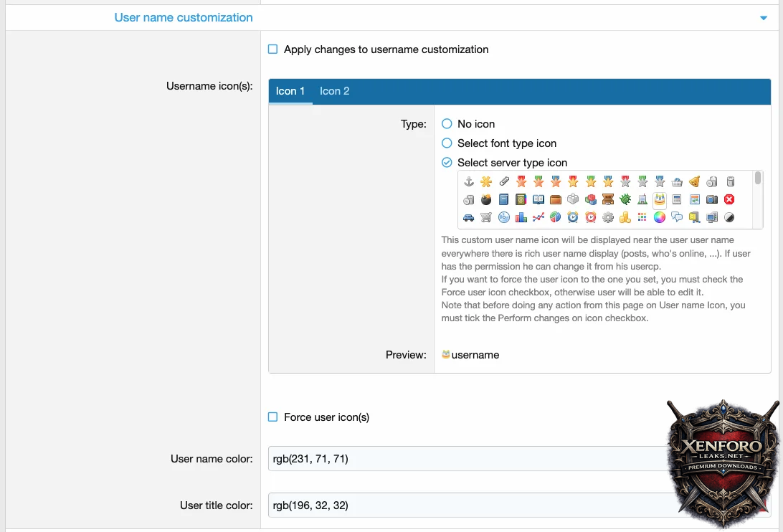Image resolution: width=783 pixels, height=532 pixels.
Task: Tick the Force user icon(s) checkbox
Action: click(272, 417)
